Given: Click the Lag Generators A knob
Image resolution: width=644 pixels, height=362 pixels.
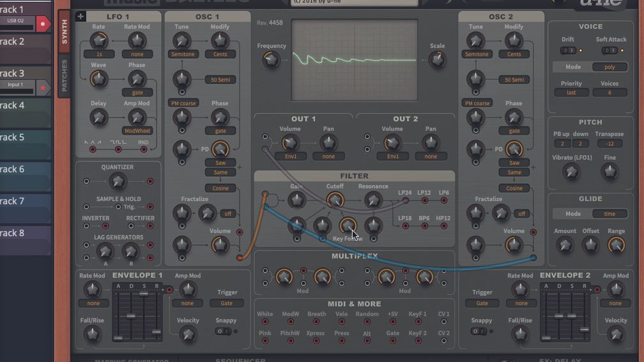Looking at the screenshot, I should coord(105,251).
